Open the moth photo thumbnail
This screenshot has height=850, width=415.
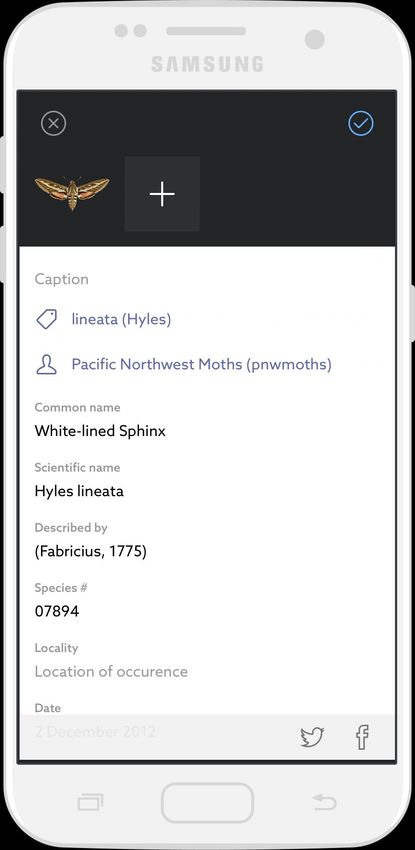click(x=72, y=193)
